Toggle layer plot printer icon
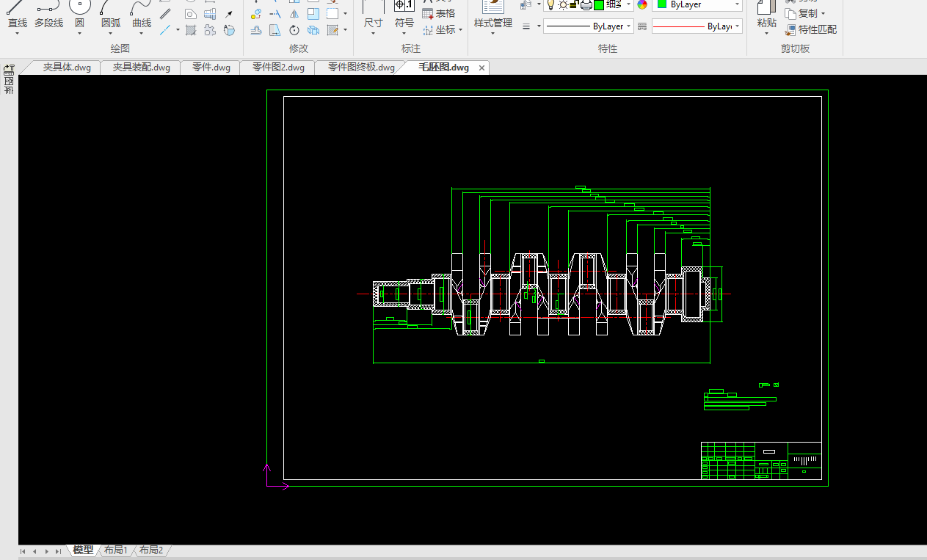The image size is (927, 560). (586, 5)
